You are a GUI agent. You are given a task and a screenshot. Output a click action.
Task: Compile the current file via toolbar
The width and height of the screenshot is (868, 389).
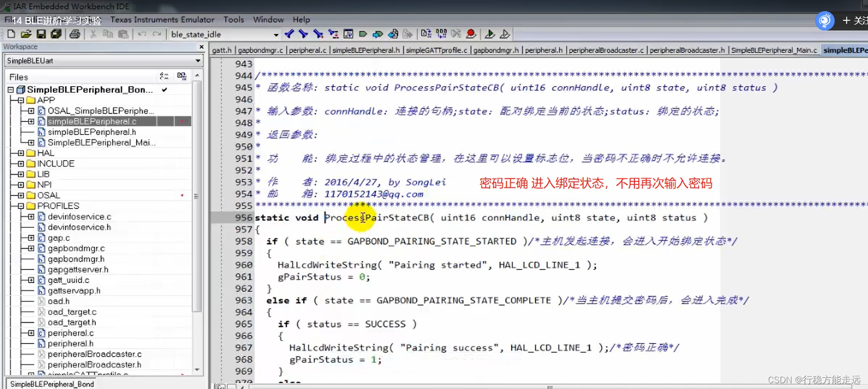[426, 34]
